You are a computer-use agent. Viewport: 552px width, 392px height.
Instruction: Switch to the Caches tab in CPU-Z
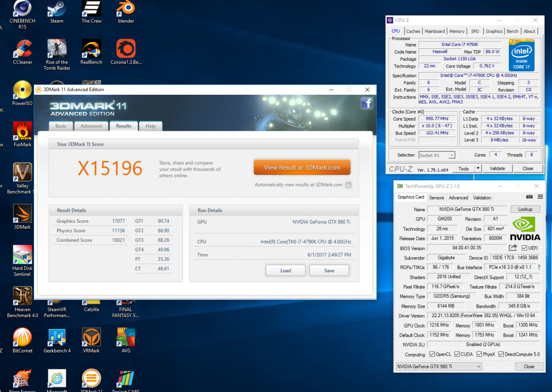click(x=413, y=31)
